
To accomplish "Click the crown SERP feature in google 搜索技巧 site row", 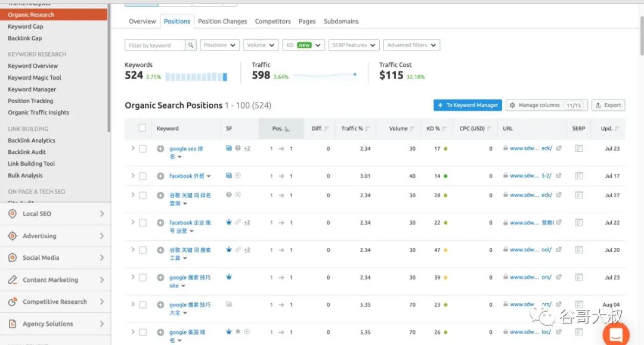I will pyautogui.click(x=229, y=277).
